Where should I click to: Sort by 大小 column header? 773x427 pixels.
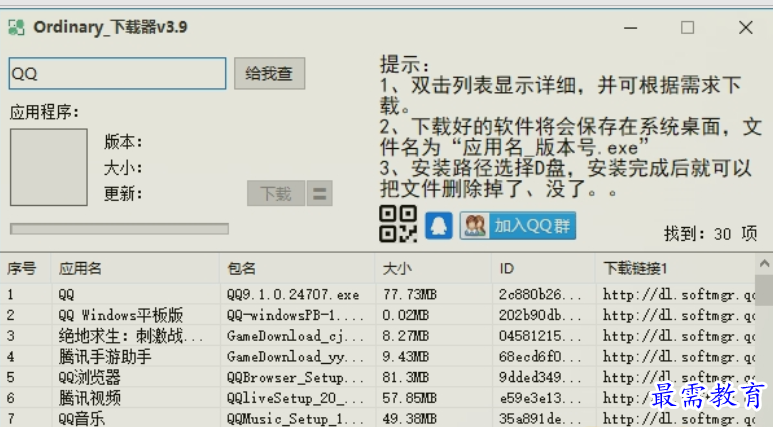click(433, 269)
